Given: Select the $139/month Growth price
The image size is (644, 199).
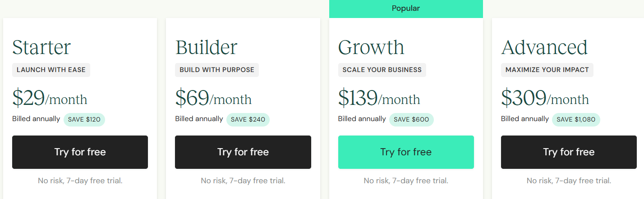Looking at the screenshot, I should point(379,98).
